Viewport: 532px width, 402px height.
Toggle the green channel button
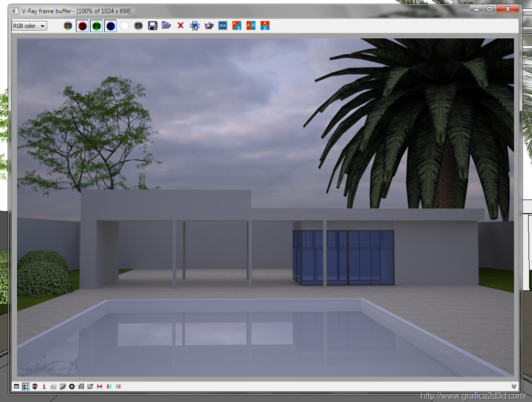pyautogui.click(x=96, y=26)
